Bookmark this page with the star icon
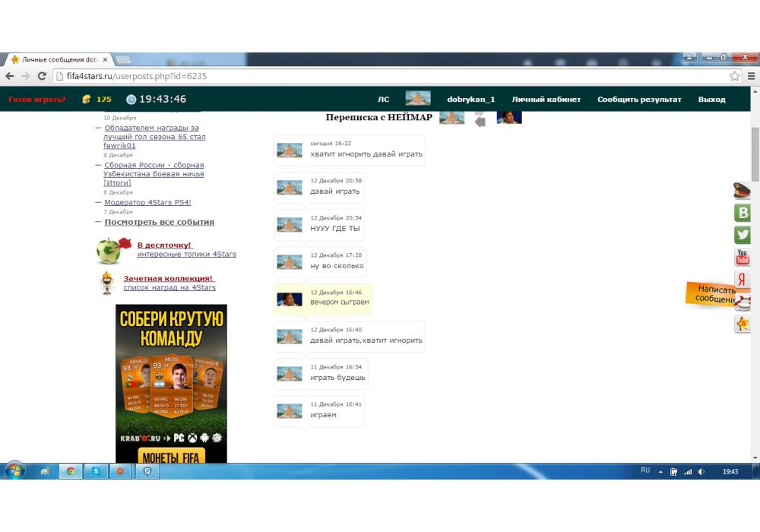This screenshot has height=532, width=760. [734, 76]
